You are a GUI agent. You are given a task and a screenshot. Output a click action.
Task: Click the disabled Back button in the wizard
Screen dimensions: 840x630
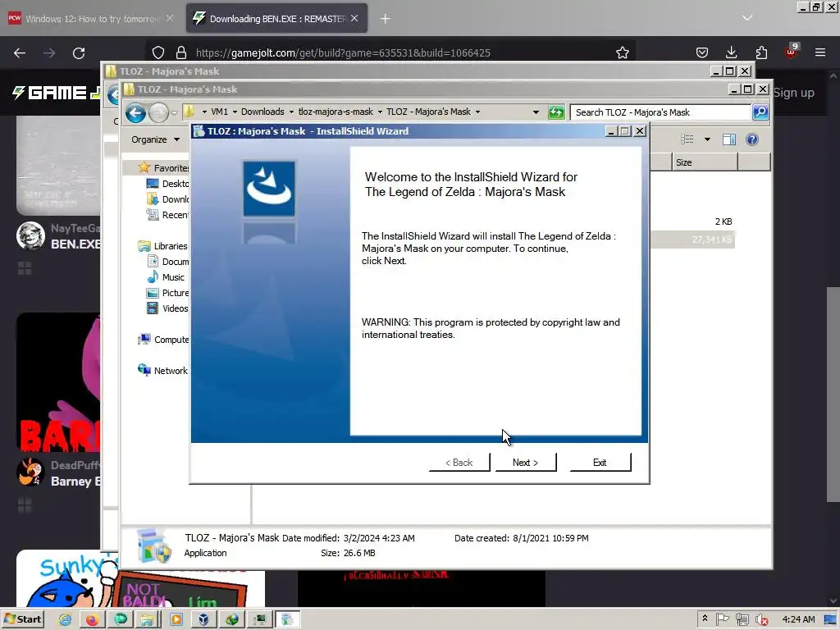(459, 463)
